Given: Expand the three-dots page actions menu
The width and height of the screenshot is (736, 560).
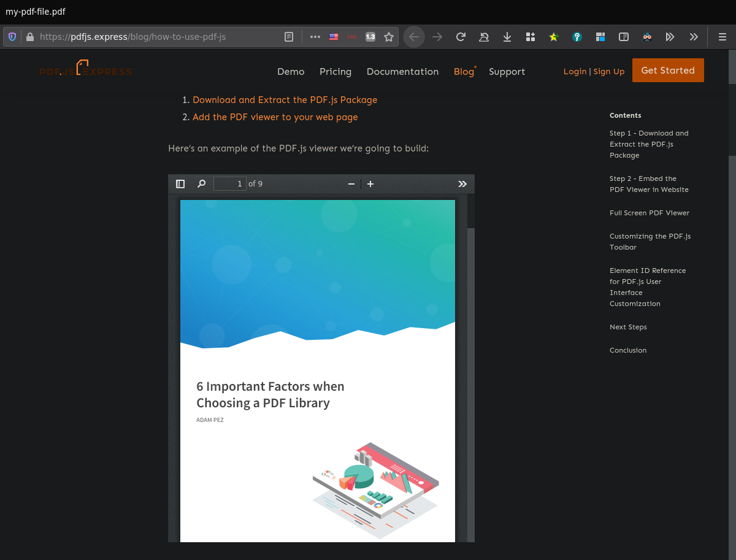Looking at the screenshot, I should 315,37.
